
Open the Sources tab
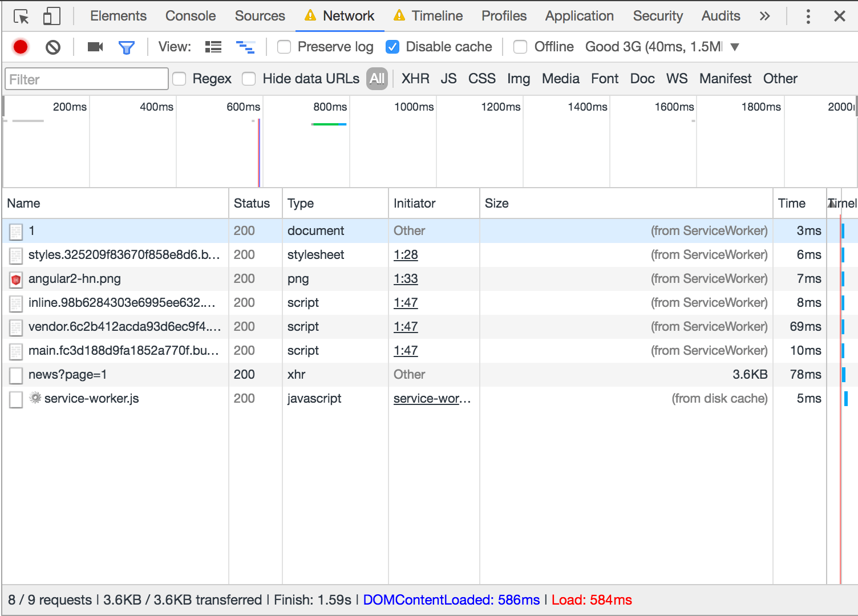[x=260, y=16]
